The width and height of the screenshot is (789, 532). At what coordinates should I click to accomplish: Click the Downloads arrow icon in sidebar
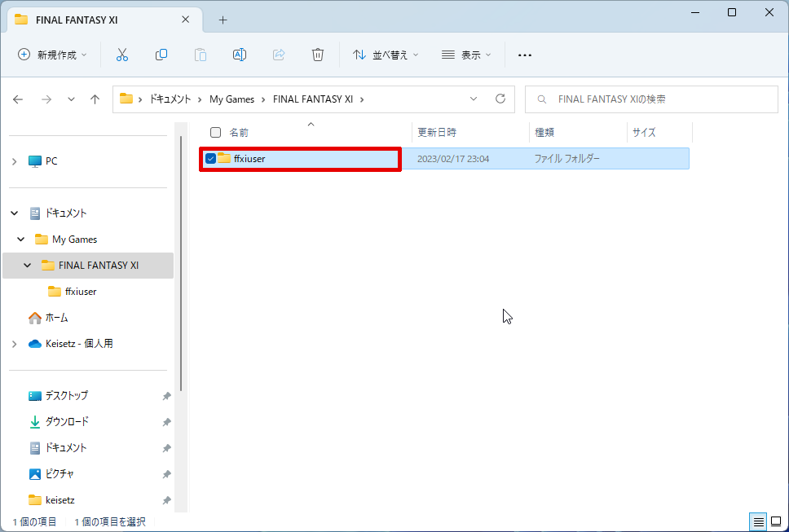35,422
